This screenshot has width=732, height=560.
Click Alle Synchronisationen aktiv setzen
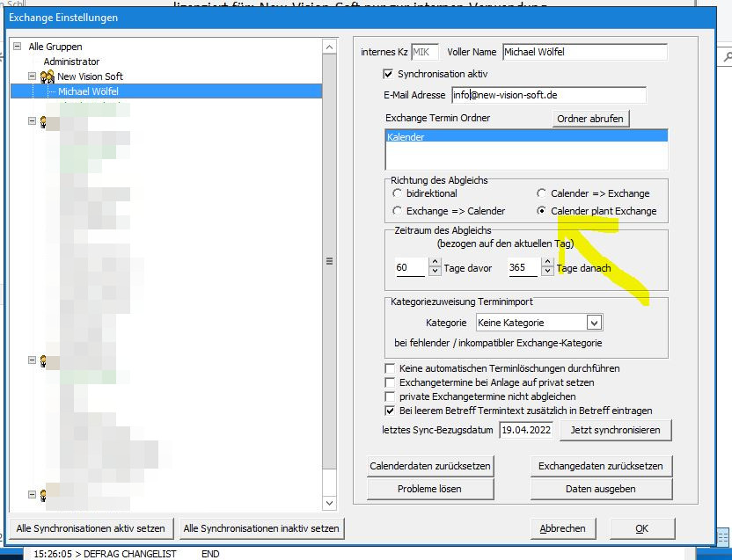pos(90,528)
